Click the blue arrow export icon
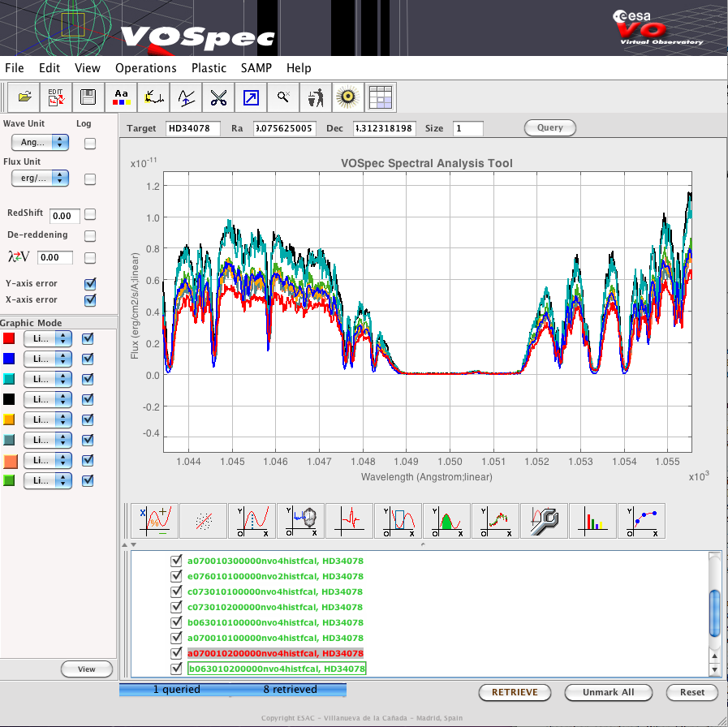The width and height of the screenshot is (728, 727). tap(251, 97)
